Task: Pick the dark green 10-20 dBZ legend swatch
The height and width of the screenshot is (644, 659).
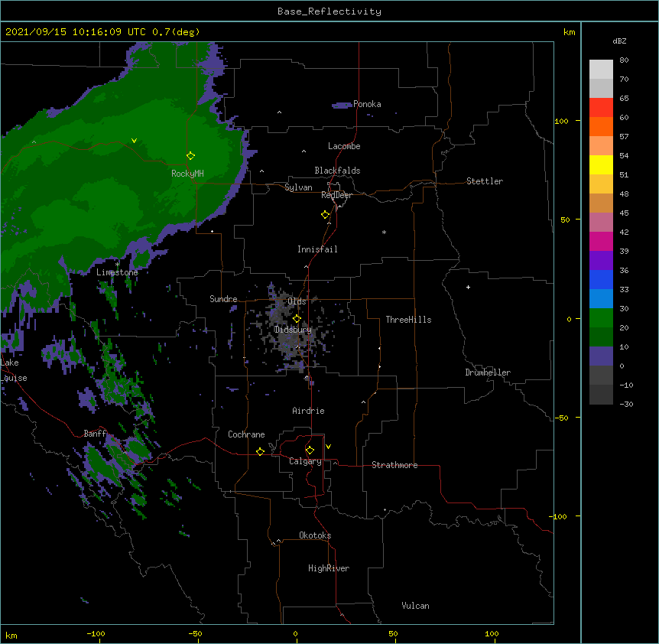Action: (601, 337)
